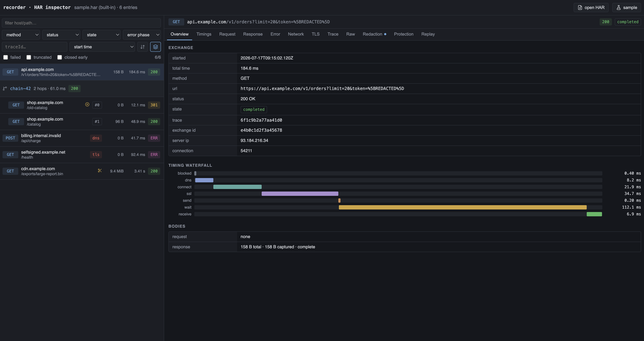644x341 pixels.
Task: Open the Protection tab
Action: coord(404,34)
